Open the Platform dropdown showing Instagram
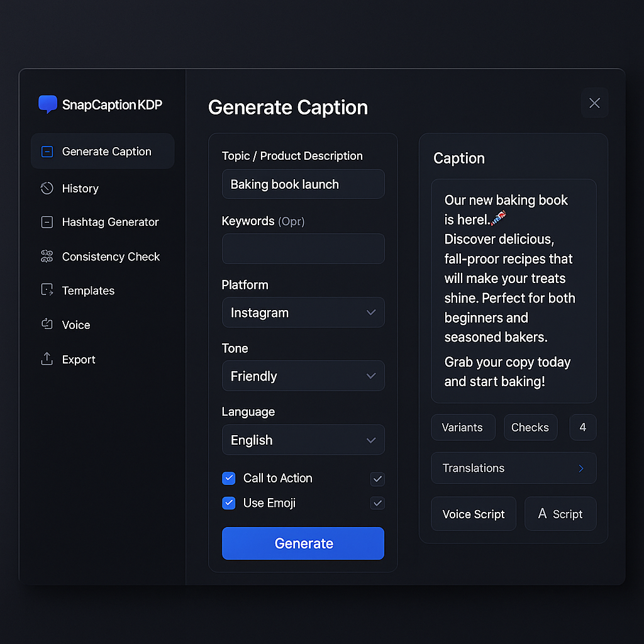Viewport: 644px width, 644px height. (303, 313)
